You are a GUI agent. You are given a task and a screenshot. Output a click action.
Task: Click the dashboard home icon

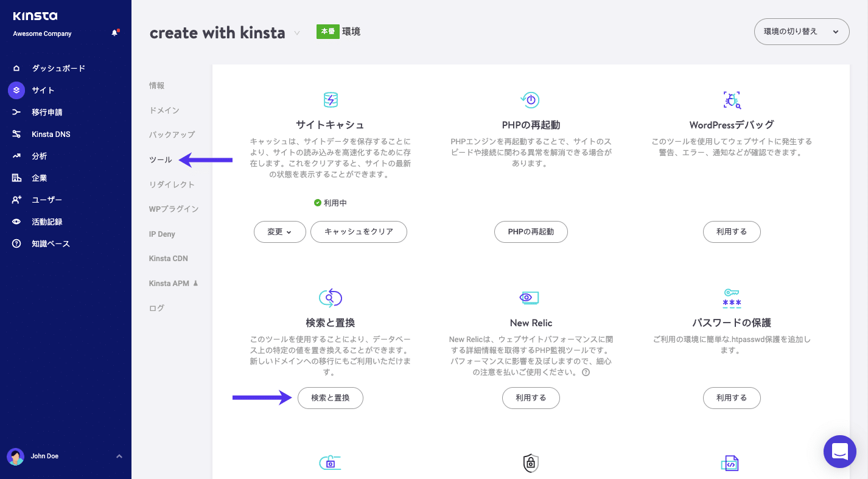(x=16, y=68)
